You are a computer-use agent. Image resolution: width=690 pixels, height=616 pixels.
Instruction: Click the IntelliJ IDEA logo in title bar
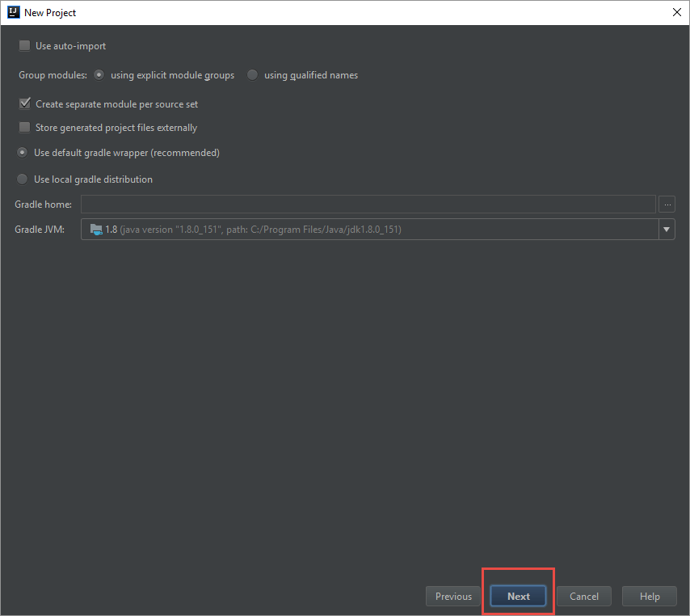point(11,12)
